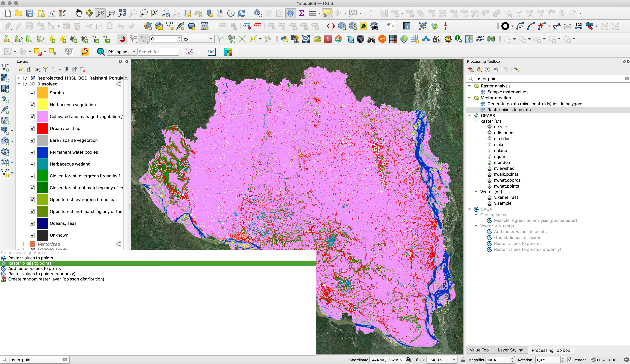Click the render toggle checkbox in status bar

tap(571, 360)
